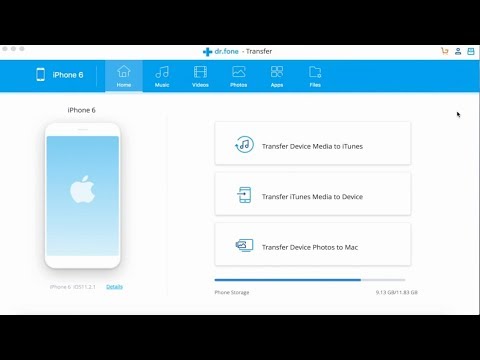480x360 pixels.
Task: Click the feedback box icon in title bar
Action: click(471, 51)
